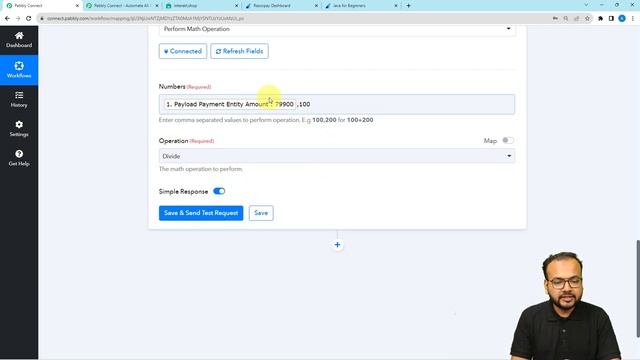Go forward in browser history
The height and width of the screenshot is (360, 640).
coord(18,18)
